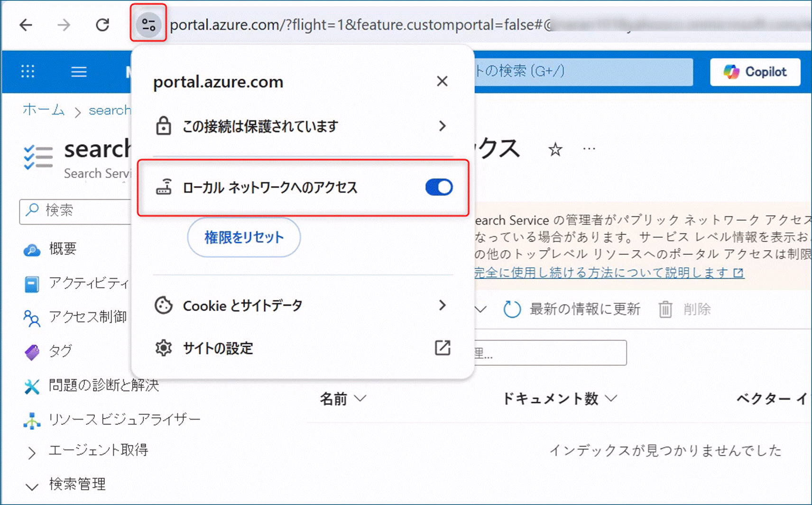Select 概要 in the sidebar
812x505 pixels.
[62, 249]
